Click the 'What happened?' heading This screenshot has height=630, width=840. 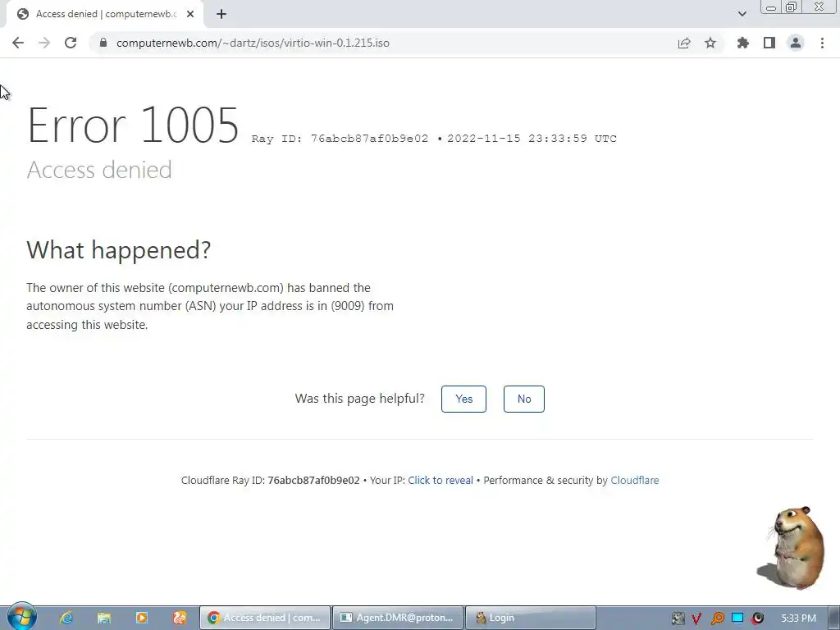pyautogui.click(x=118, y=249)
